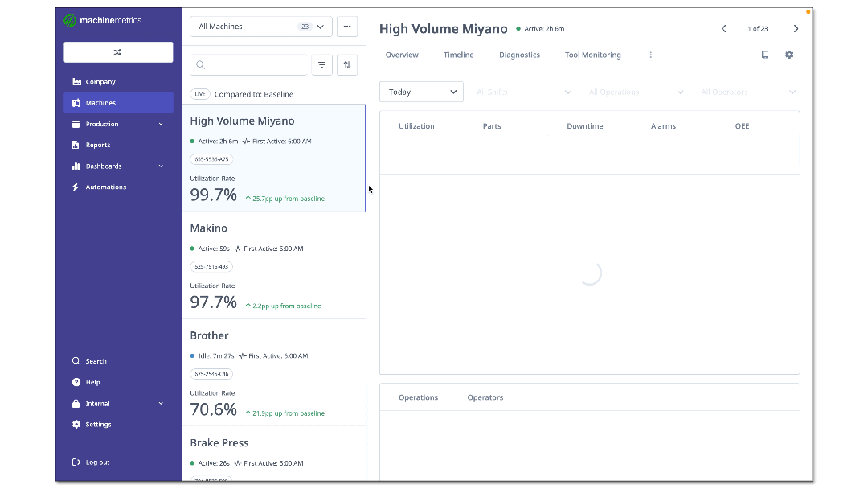Viewport: 868px width, 489px height.
Task: Click '25.7pp up from baseline' text
Action: 289,199
